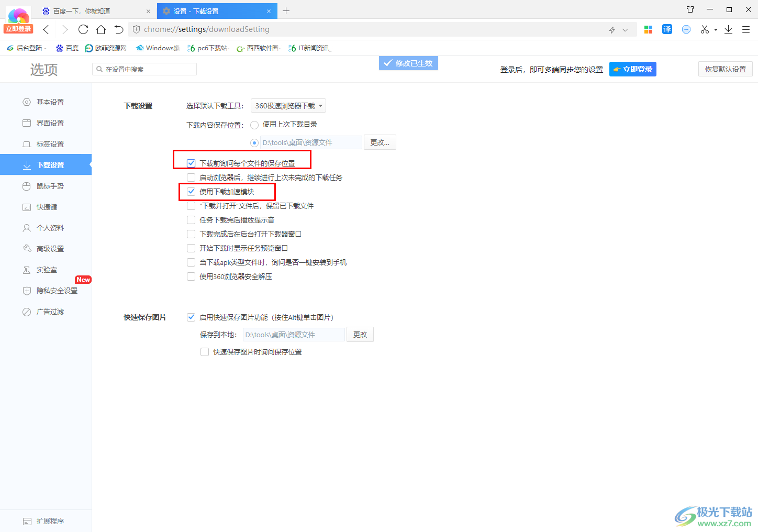Open 标签设置 in sidebar
The height and width of the screenshot is (532, 758).
tap(46, 144)
